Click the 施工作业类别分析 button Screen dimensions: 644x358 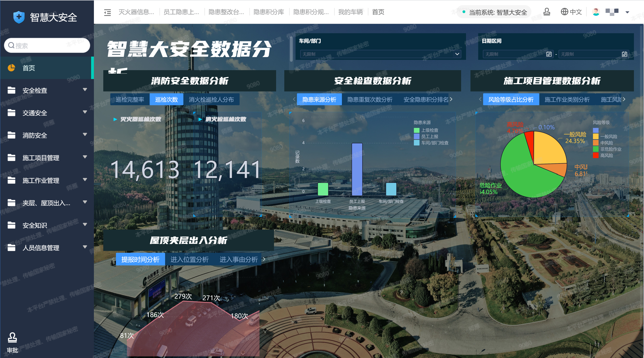coord(566,99)
